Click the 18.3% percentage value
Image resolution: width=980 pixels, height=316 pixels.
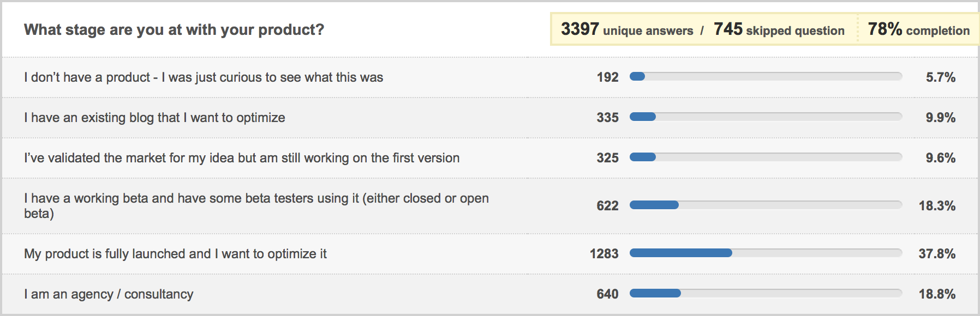pos(937,206)
